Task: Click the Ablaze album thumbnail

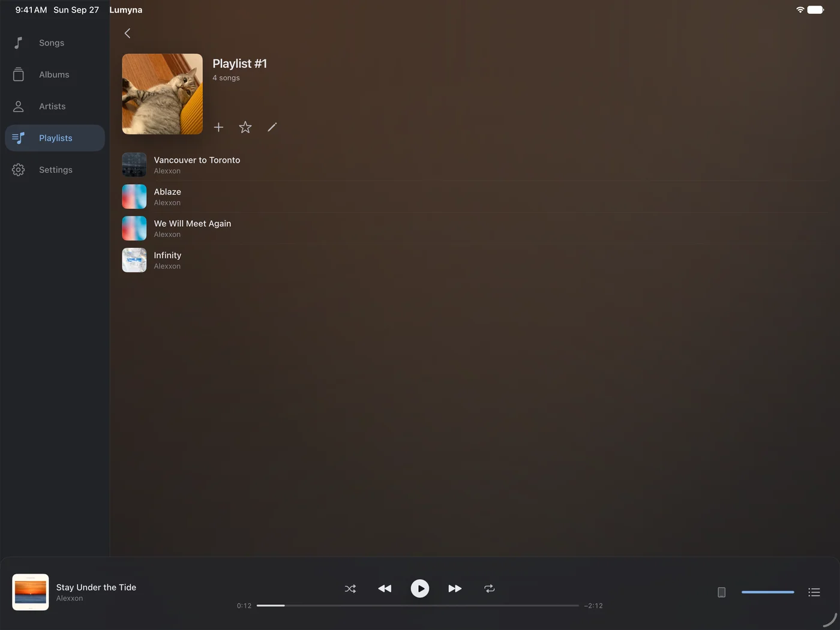Action: tap(134, 197)
